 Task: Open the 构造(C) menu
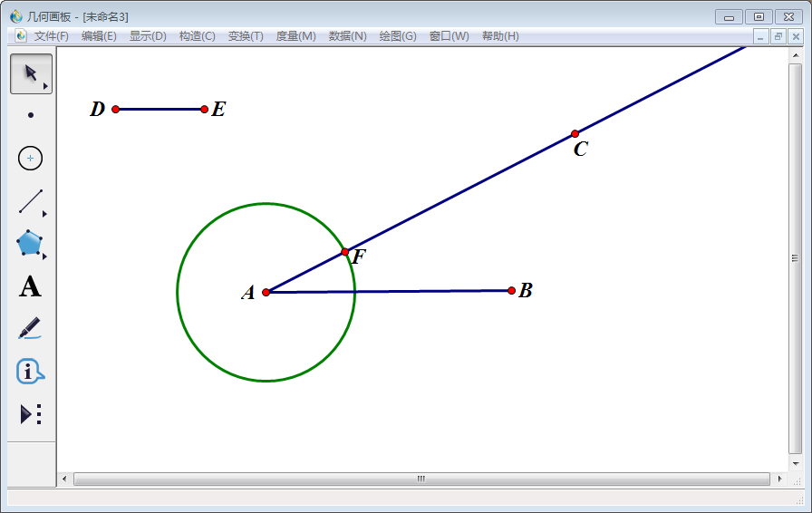pyautogui.click(x=198, y=36)
